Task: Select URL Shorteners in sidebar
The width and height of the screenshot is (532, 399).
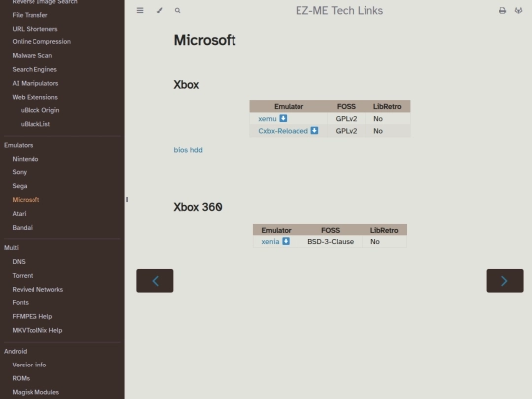Action: [x=34, y=29]
